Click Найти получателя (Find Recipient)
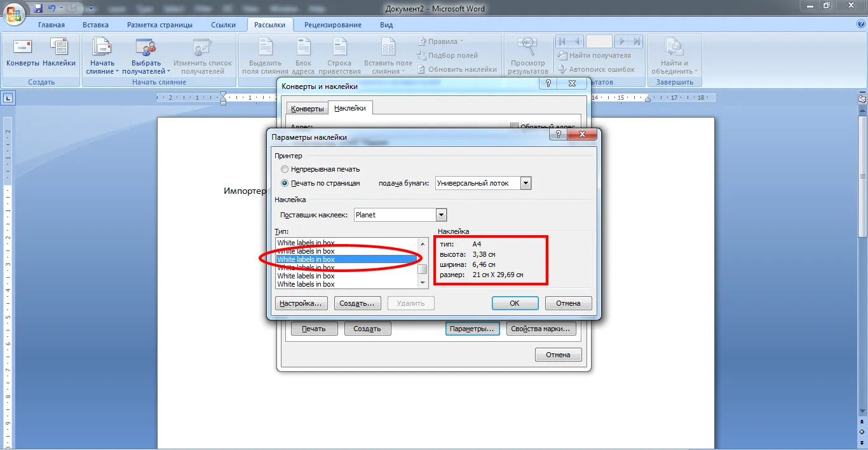Image resolution: width=868 pixels, height=450 pixels. coord(594,55)
